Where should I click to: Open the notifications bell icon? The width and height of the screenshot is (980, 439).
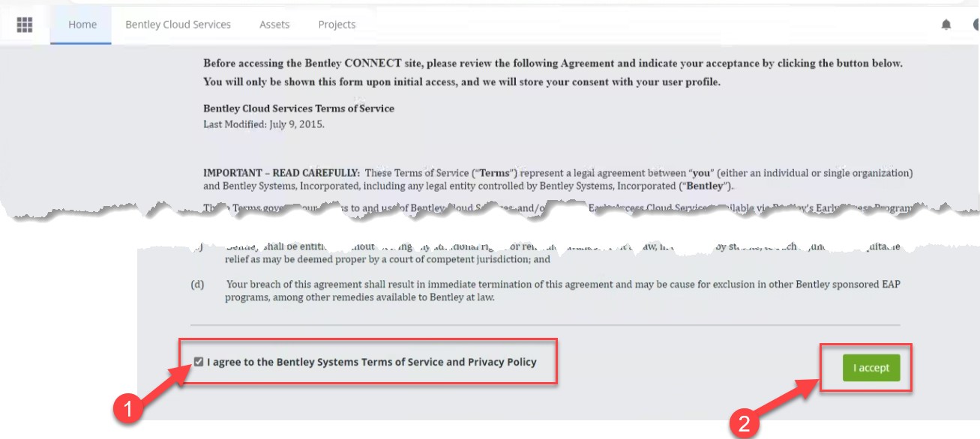point(946,25)
